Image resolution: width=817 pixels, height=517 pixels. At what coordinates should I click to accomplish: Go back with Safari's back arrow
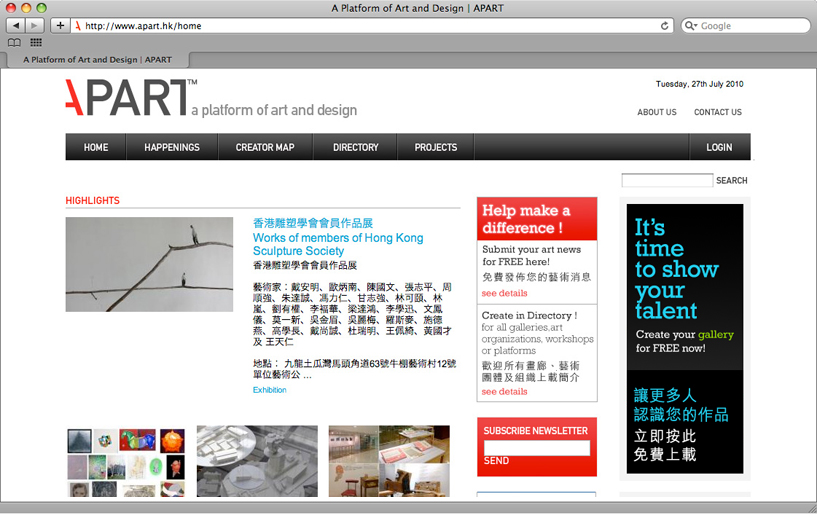16,26
